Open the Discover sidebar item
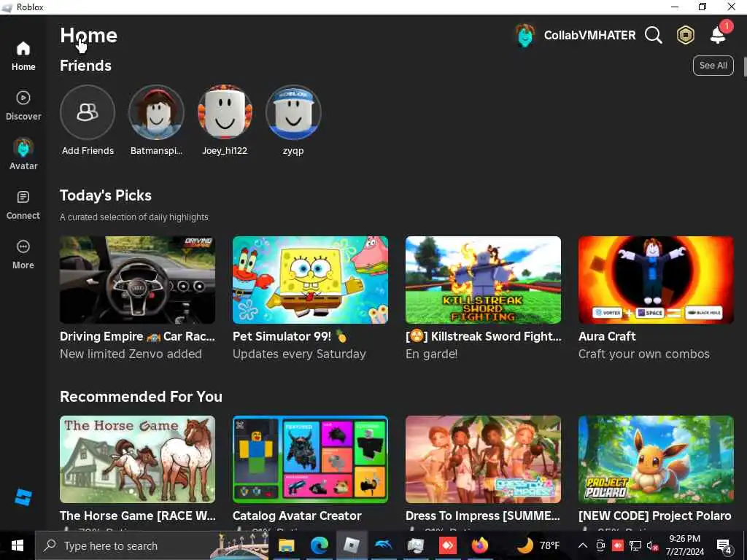The height and width of the screenshot is (560, 747). 23,106
